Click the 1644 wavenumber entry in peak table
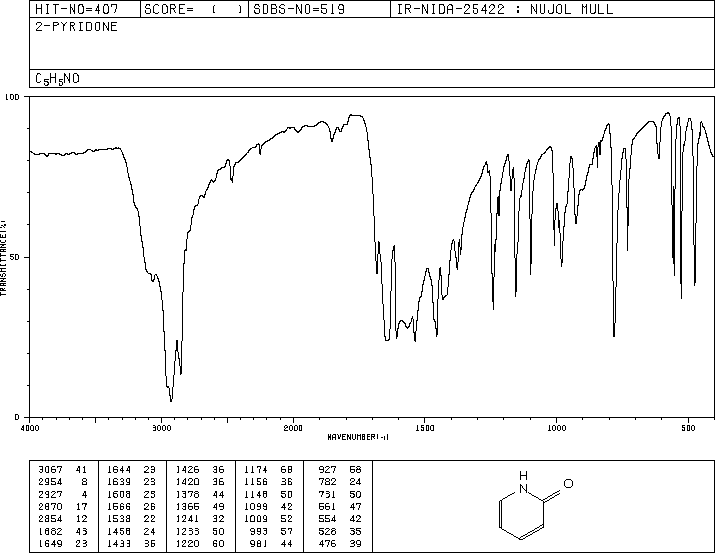The image size is (715, 553). click(119, 469)
